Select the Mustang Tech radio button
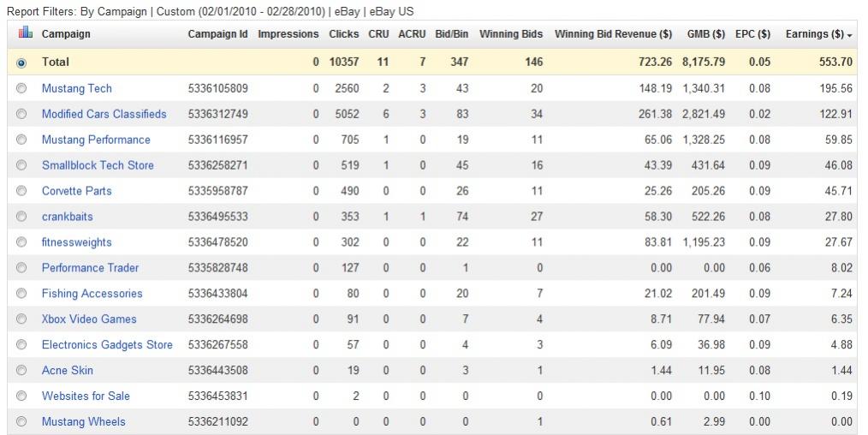 click(22, 88)
